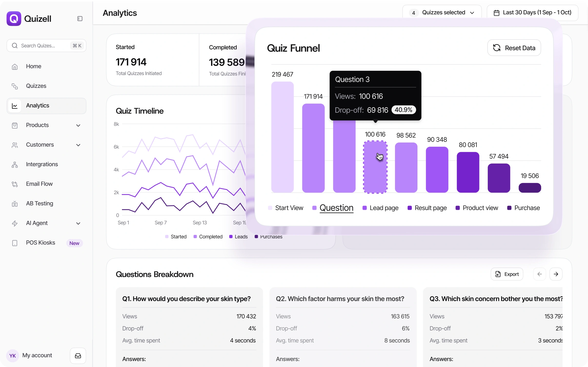Viewport: 588px width, 367px height.
Task: Click the Search Quizes input field
Action: (46, 46)
